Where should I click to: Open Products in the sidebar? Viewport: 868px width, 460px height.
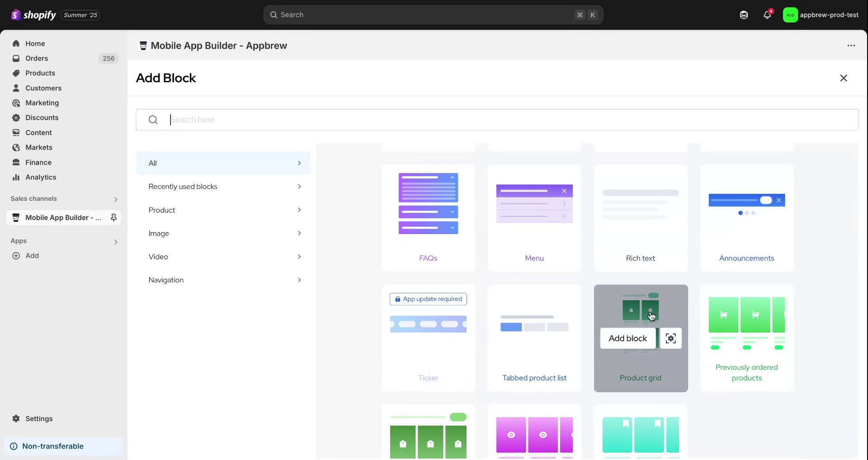click(x=40, y=73)
